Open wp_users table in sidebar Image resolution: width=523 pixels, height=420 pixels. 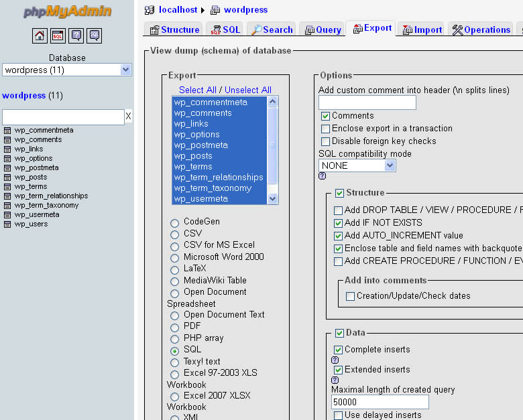point(31,224)
